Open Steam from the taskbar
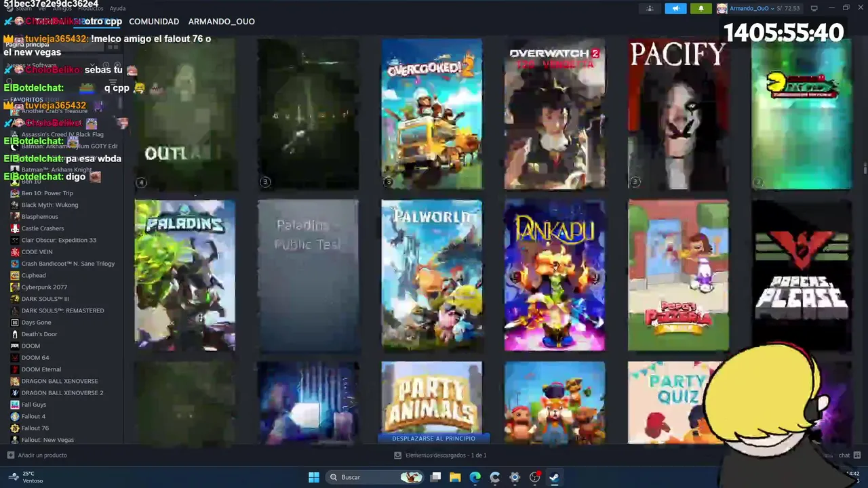868x488 pixels. click(554, 477)
